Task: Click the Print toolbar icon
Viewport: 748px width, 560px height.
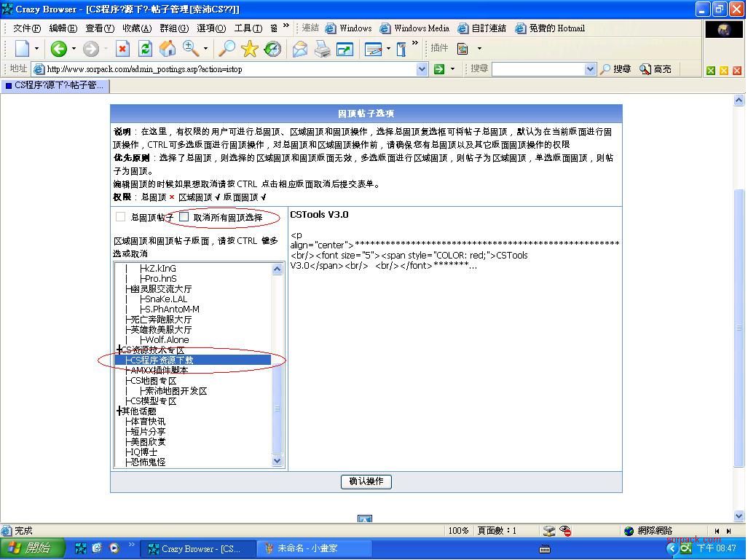Action: [x=322, y=49]
